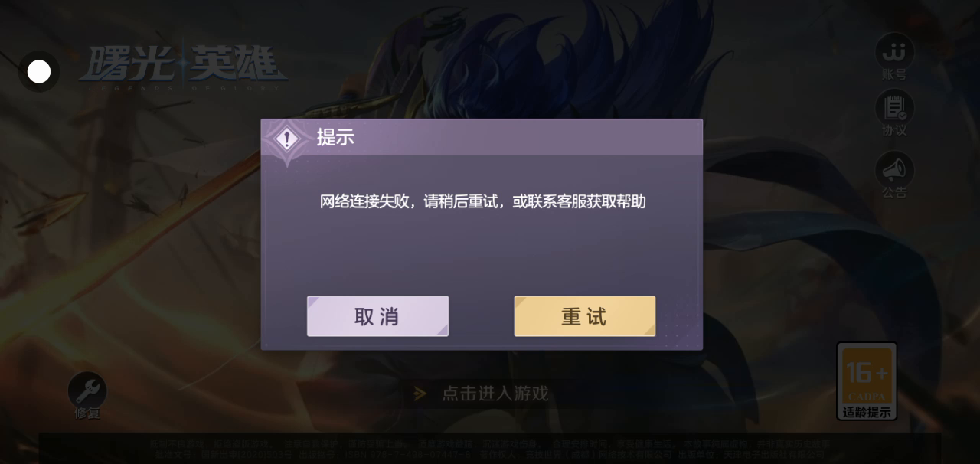Screen dimensions: 980x464
Task: Click the 适龄提示 age notice label
Action: click(x=867, y=413)
